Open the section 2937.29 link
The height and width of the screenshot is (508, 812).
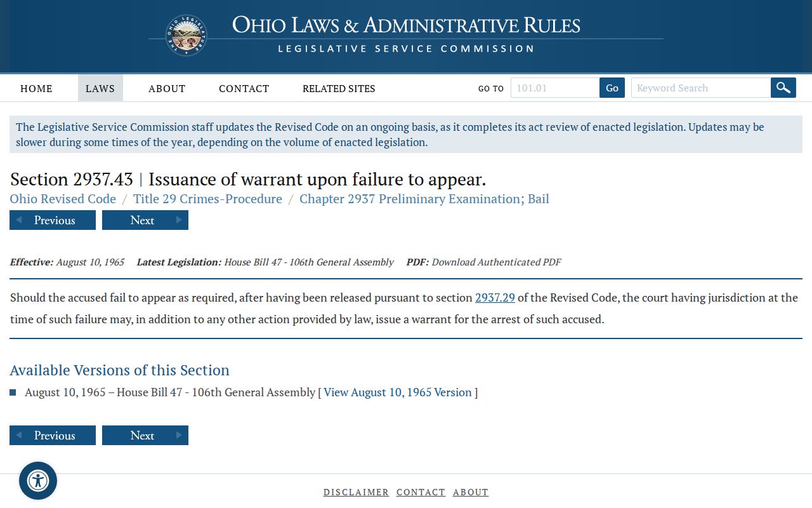[x=495, y=297]
